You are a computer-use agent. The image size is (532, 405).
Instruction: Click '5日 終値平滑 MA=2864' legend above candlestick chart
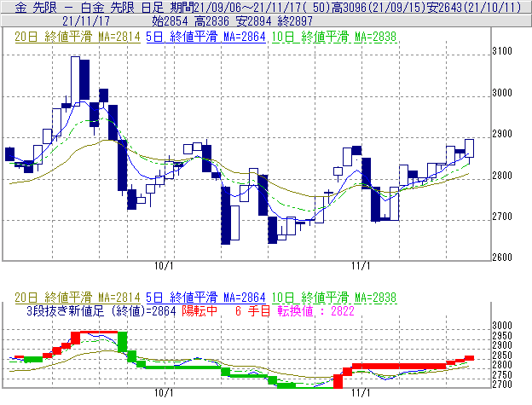(x=205, y=37)
